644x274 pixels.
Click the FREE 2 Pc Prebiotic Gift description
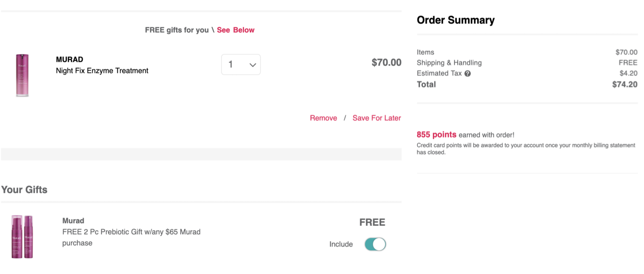[131, 237]
